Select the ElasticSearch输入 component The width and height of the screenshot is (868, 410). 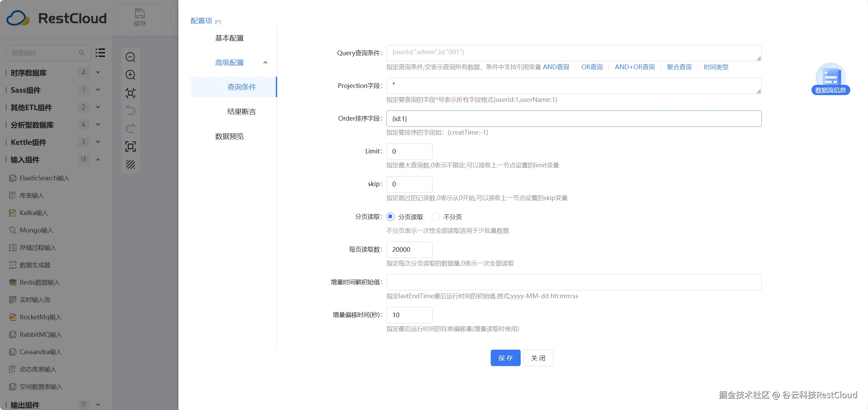pos(39,178)
